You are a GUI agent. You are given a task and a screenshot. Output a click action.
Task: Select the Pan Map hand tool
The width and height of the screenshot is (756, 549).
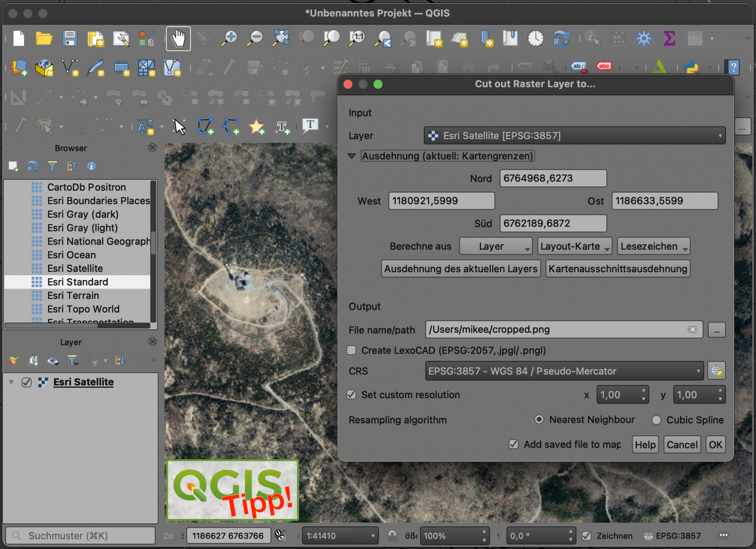tap(178, 38)
